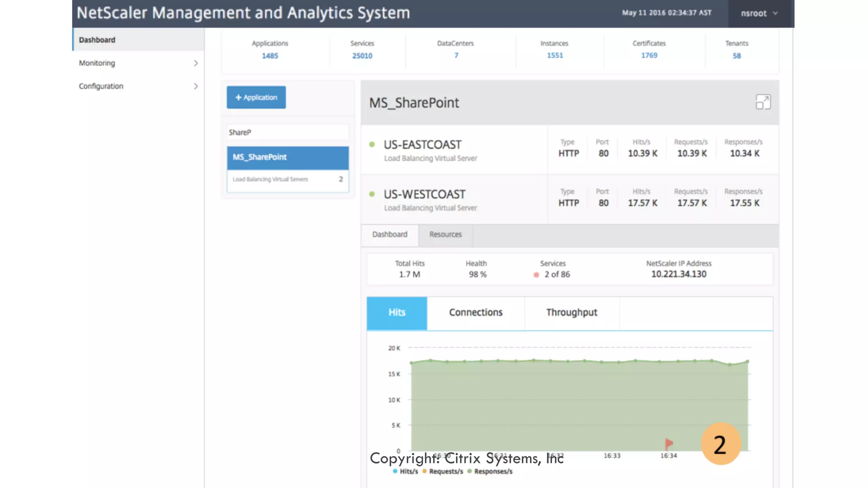Click the + Application button
Image resolution: width=868 pixels, height=488 pixels.
(256, 97)
